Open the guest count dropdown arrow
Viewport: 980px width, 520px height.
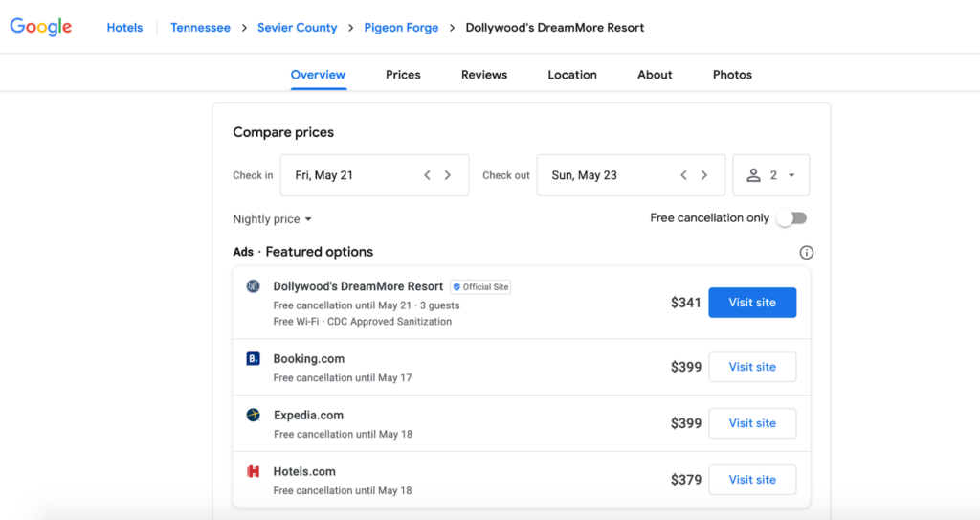click(791, 175)
